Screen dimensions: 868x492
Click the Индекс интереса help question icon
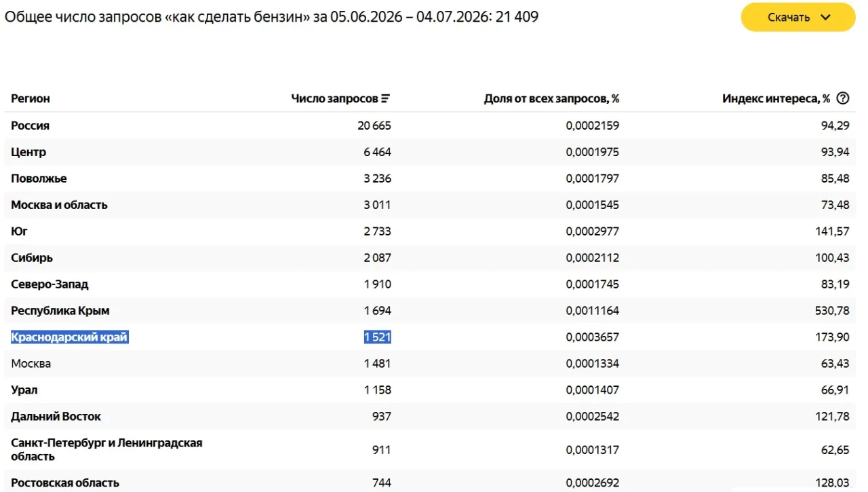click(843, 98)
